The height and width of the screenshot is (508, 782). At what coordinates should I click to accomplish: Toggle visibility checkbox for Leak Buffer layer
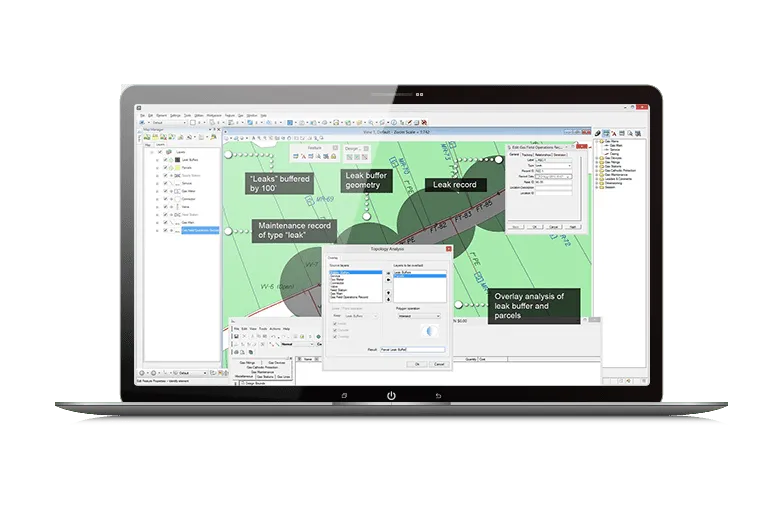165,160
